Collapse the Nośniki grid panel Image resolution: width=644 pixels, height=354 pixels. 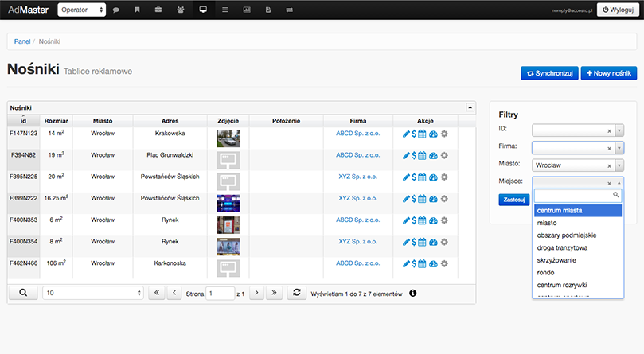coord(470,107)
